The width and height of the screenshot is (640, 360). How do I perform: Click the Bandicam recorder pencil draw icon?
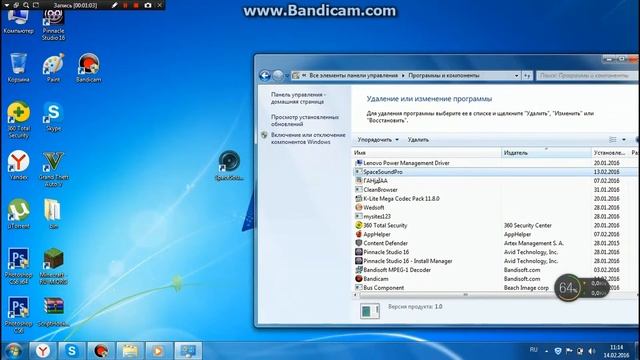[x=115, y=5]
